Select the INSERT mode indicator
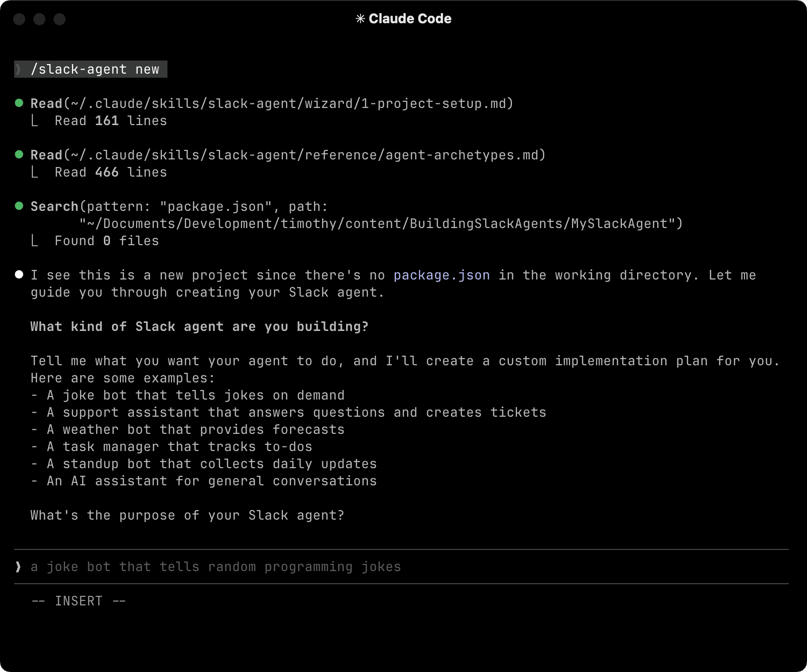 [x=78, y=600]
